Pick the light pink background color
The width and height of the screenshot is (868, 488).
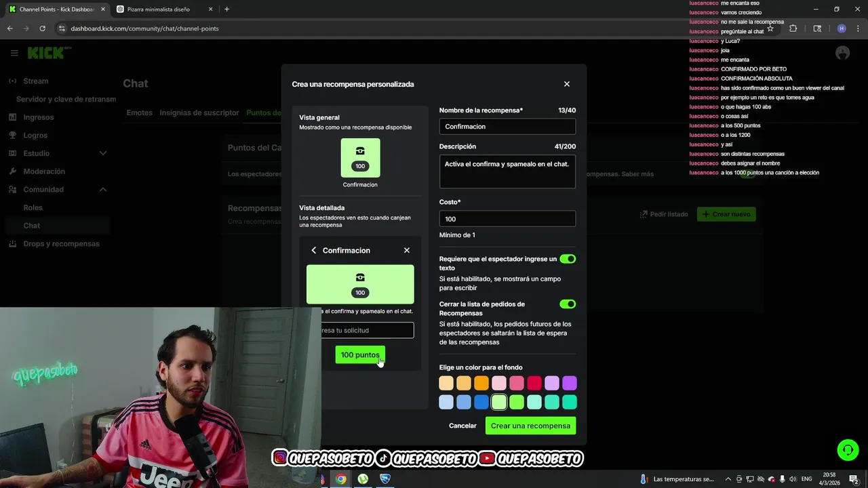coord(499,384)
